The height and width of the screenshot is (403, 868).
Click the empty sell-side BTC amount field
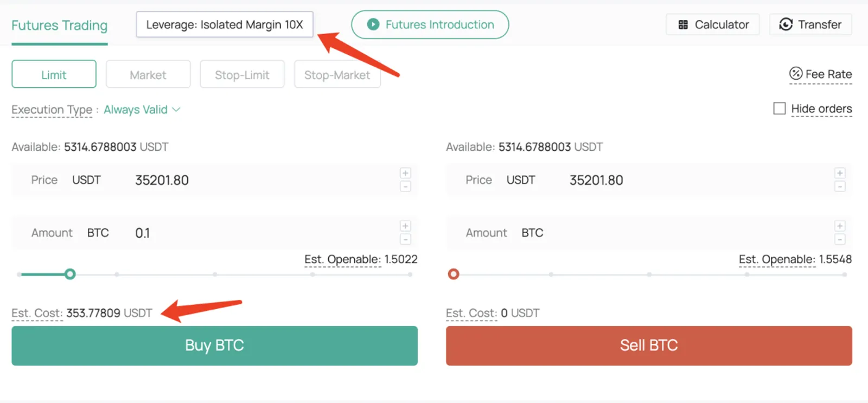[649, 233]
